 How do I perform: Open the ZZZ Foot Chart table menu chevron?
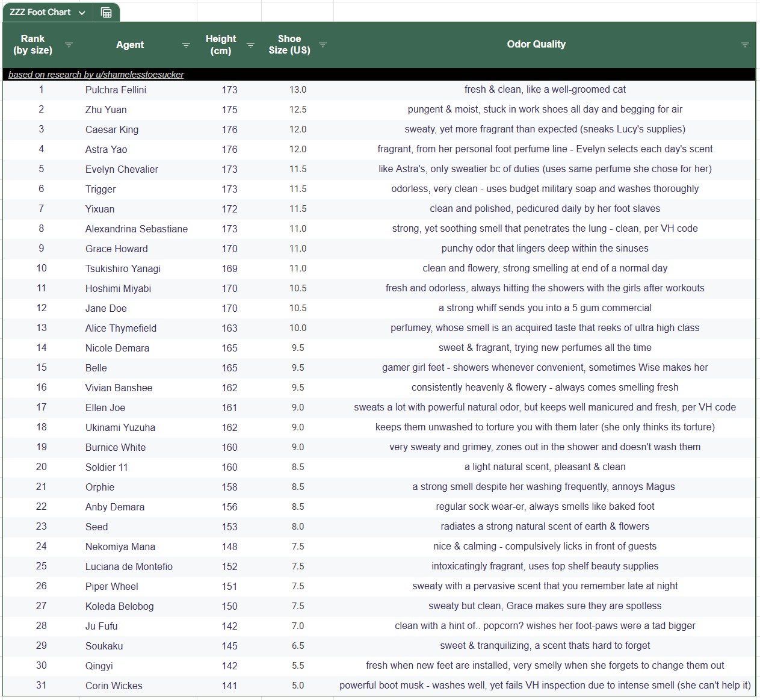82,13
